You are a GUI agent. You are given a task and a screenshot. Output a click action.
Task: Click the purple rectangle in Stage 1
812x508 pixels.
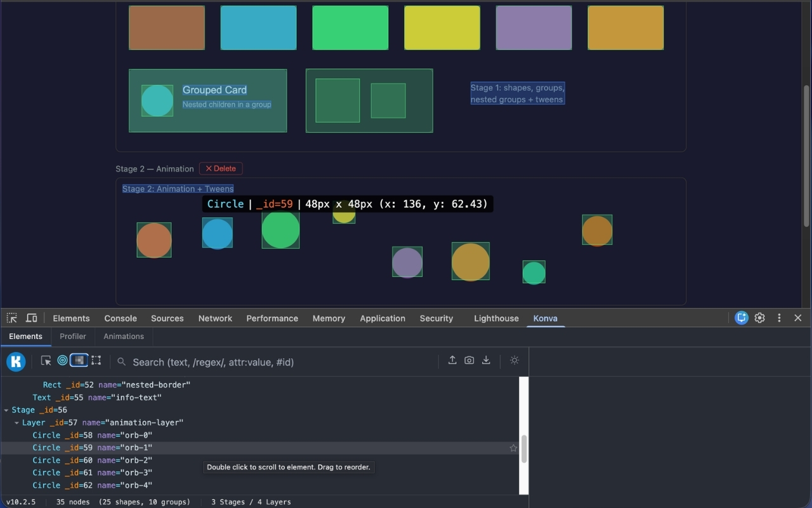534,28
